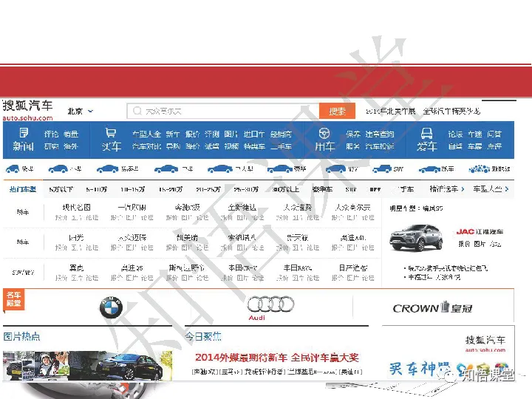Click the JAC 江淮汽车 logo
532x399 pixels.
point(480,232)
